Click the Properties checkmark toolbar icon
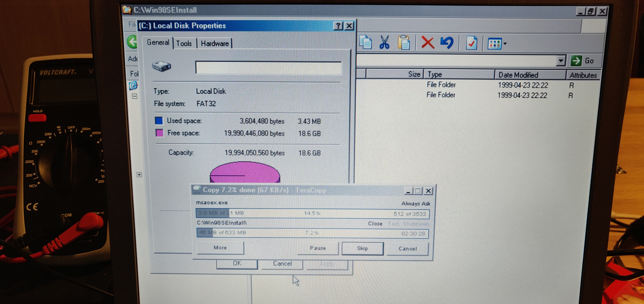The image size is (644, 304). [x=471, y=43]
